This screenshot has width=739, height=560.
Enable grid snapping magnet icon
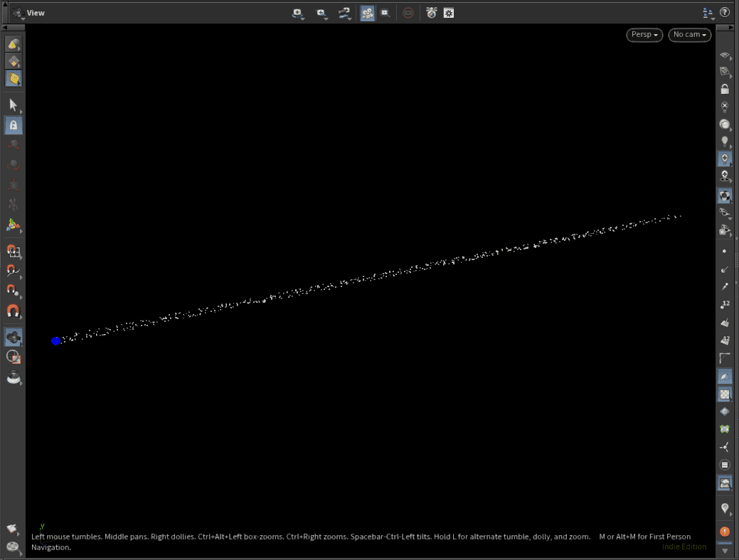[x=13, y=251]
